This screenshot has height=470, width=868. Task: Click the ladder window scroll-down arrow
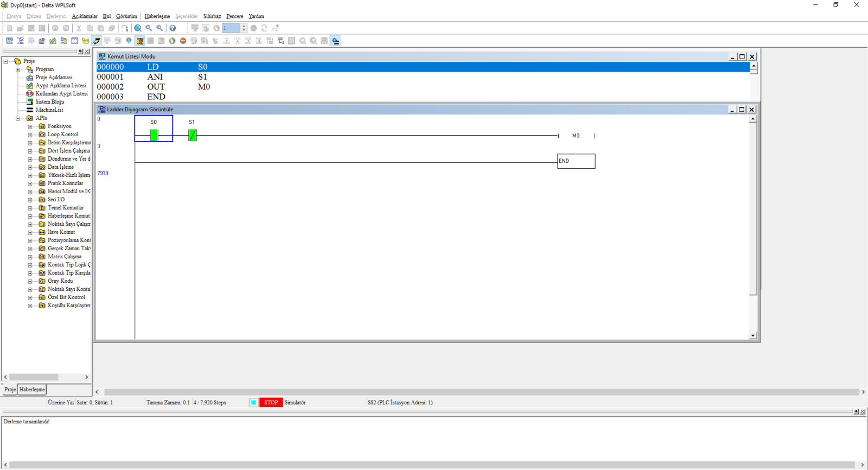(752, 336)
